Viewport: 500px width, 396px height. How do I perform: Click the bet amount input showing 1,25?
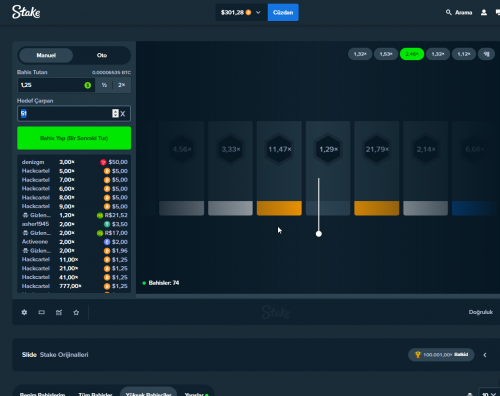pyautogui.click(x=56, y=85)
